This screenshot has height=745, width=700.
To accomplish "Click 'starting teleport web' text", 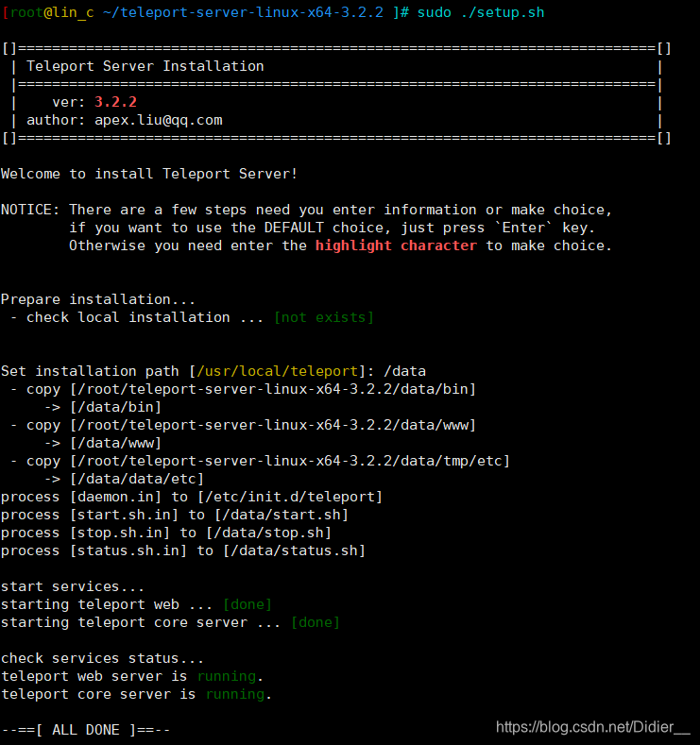I will click(x=90, y=604).
